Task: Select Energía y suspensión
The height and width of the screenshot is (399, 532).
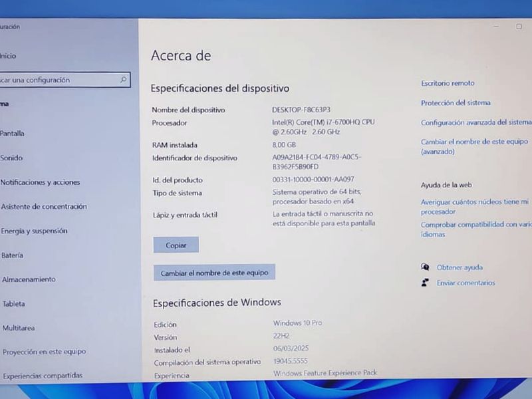Action: 35,231
